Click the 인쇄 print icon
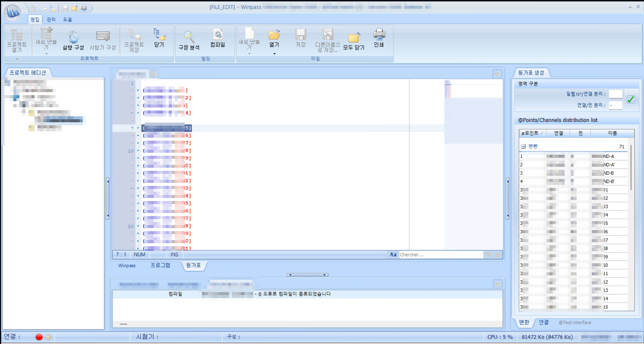 point(379,35)
